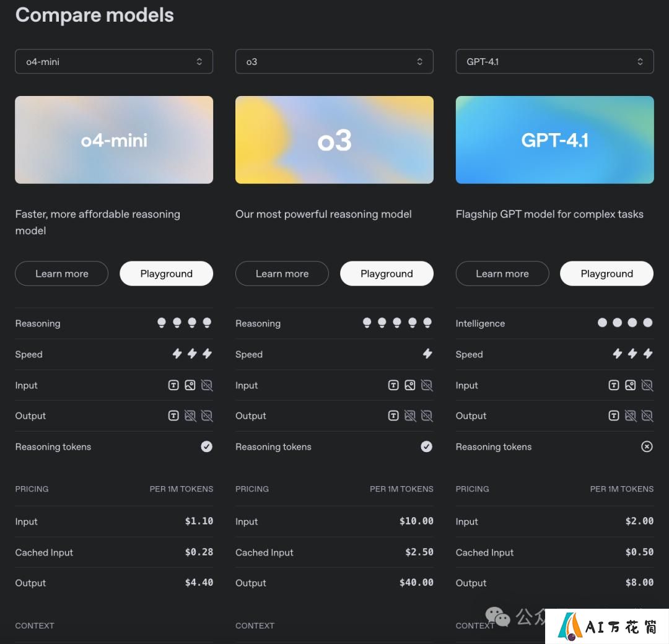This screenshot has width=669, height=644.
Task: Click the GPT-4.1 output price $8.00
Action: click(639, 582)
